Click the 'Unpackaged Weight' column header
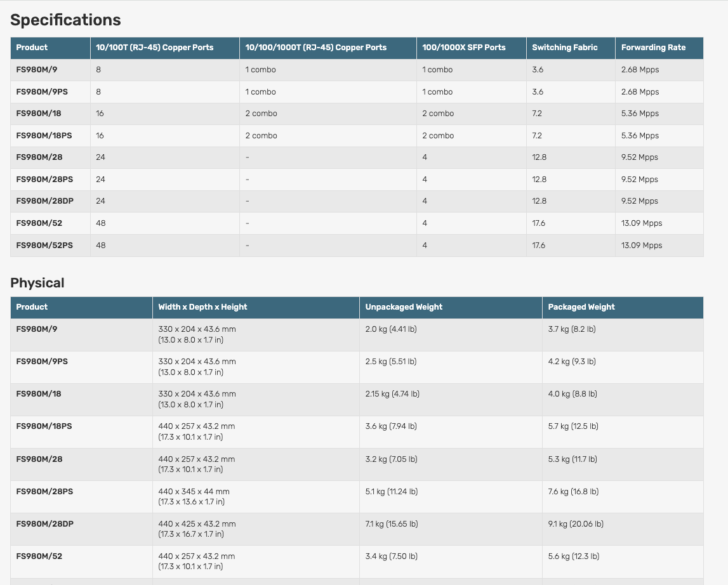Viewport: 728px width, 585px height. 404,307
